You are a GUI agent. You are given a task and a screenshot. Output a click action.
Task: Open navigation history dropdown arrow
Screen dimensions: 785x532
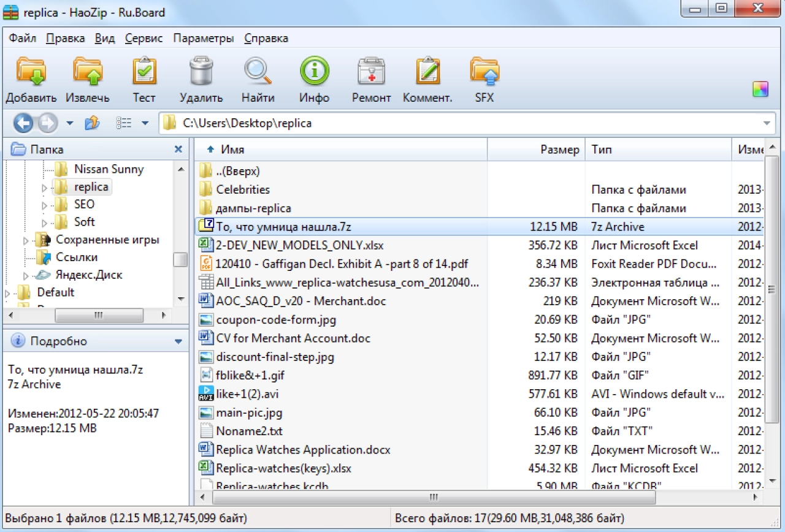click(70, 123)
